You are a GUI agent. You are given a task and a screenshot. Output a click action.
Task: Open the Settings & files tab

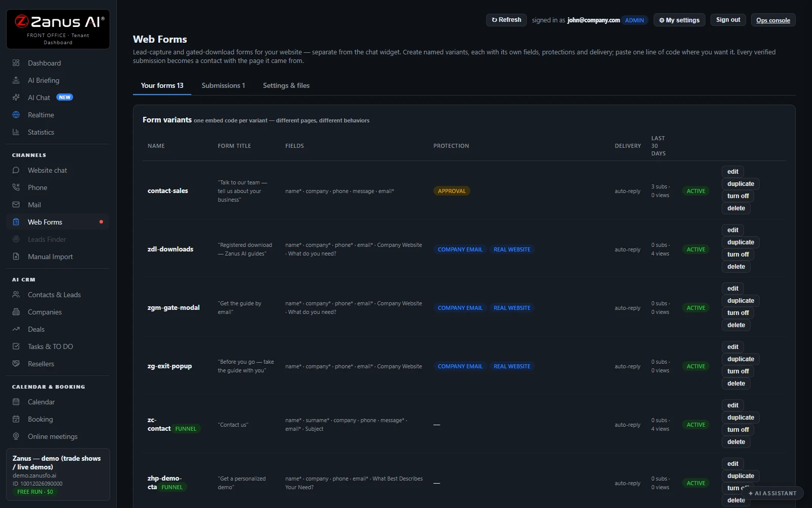coord(286,85)
